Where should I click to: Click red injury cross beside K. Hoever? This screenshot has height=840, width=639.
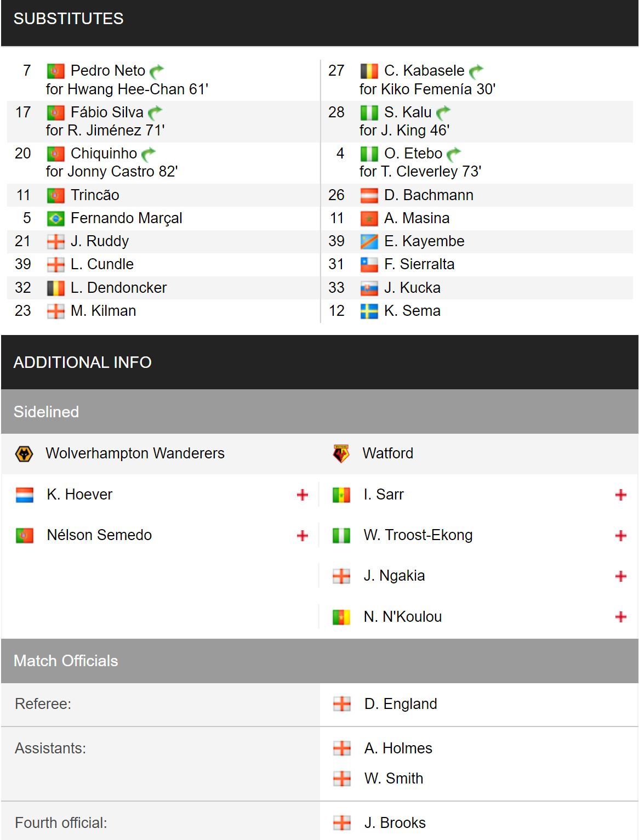302,495
